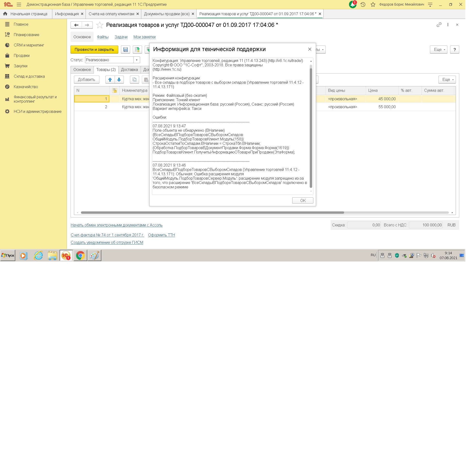Viewport: 476px width, 461px height.
Task: Post document with green arrow icon
Action: click(137, 49)
